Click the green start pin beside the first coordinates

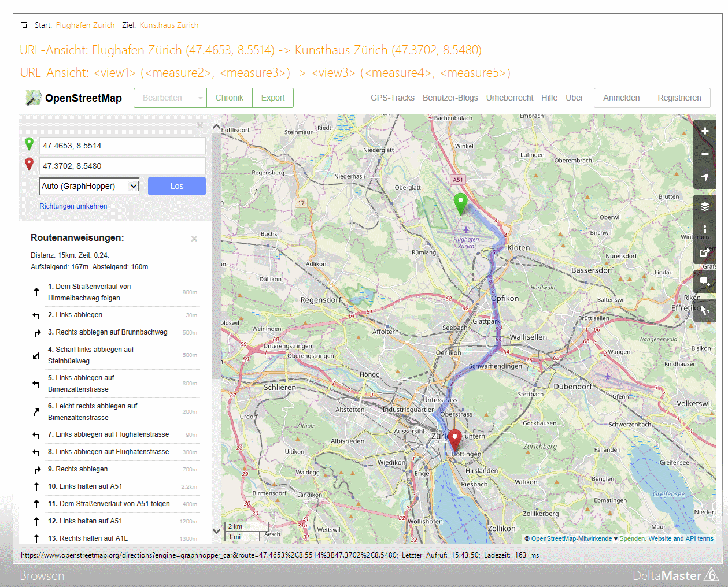click(29, 144)
